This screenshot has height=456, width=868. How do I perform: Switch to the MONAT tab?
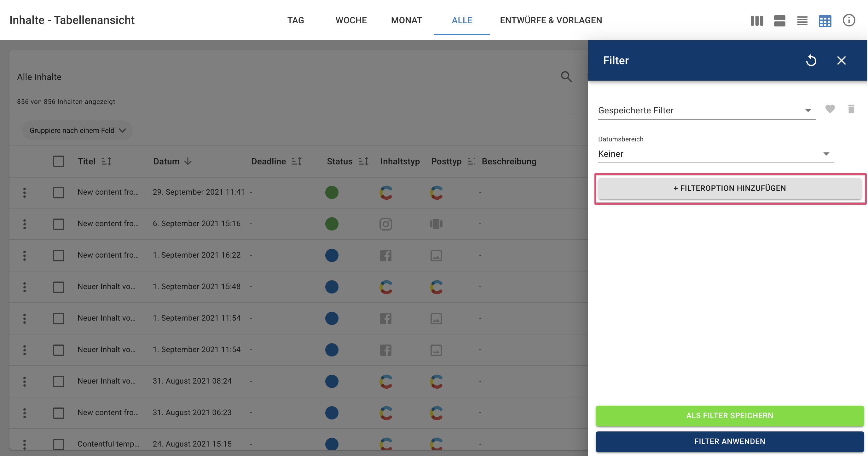pos(406,20)
